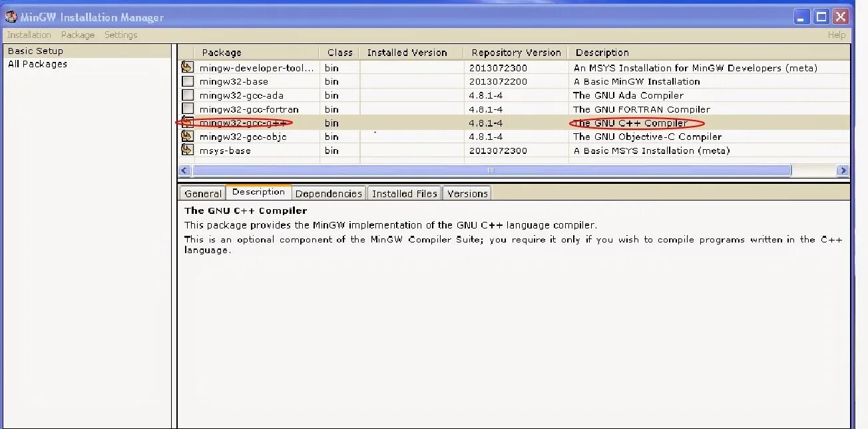Close the MinGW Installation Manager window
Screen dimensions: 868x429
coord(841,17)
